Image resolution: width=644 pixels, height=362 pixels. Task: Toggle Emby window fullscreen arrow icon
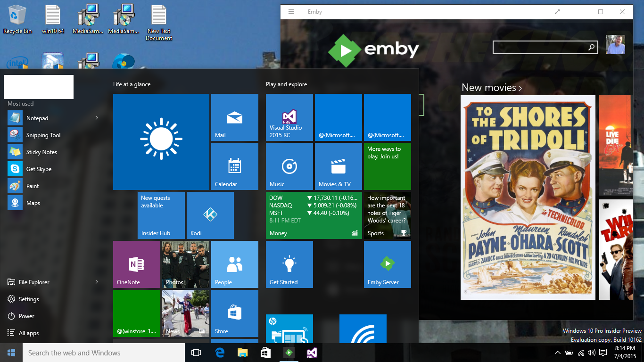tap(557, 12)
